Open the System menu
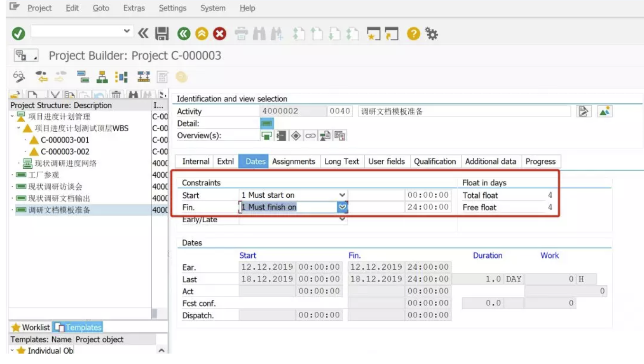Screen dimensions: 644x364 coord(213,8)
